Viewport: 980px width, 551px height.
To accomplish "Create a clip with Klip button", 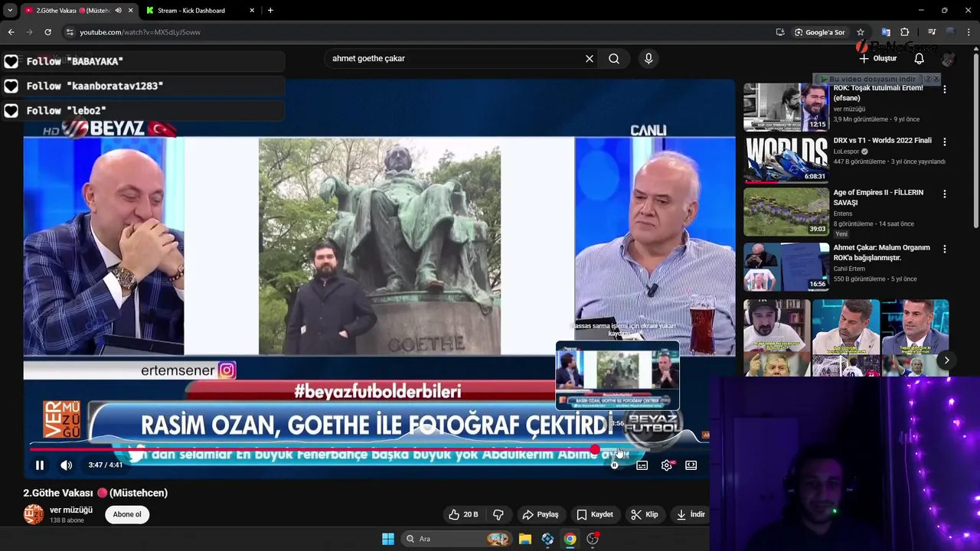I will tap(645, 514).
